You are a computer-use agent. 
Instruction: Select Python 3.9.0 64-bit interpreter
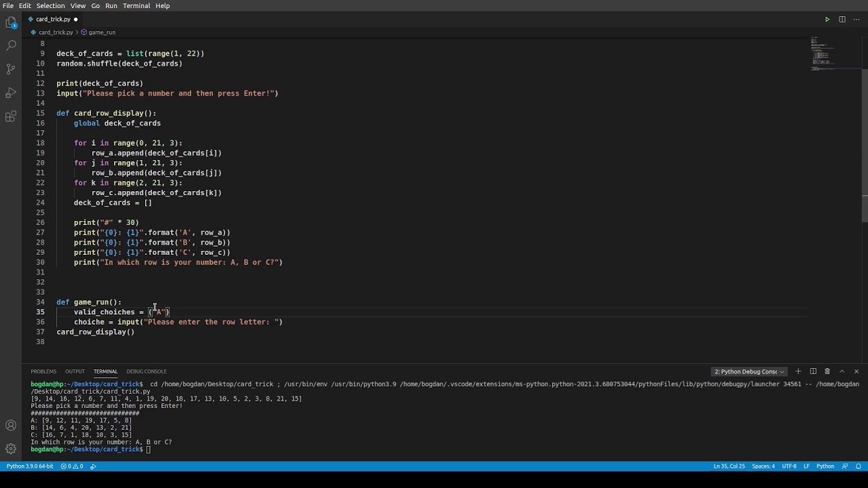tap(30, 466)
